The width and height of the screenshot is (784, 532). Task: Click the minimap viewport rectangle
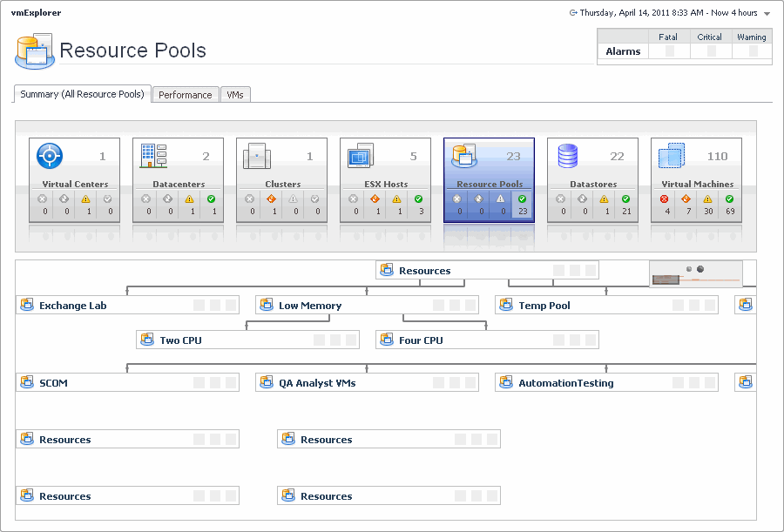[x=666, y=279]
